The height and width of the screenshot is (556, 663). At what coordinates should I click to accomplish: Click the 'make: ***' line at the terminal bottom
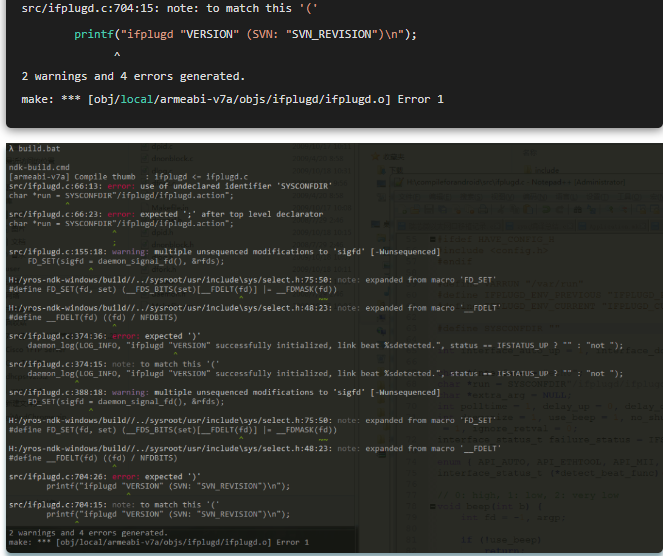[159, 542]
